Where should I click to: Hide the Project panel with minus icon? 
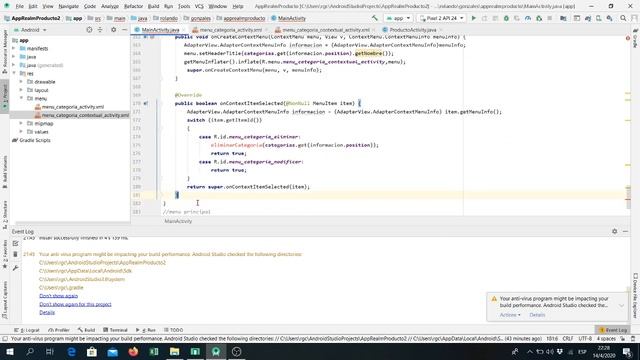click(124, 30)
